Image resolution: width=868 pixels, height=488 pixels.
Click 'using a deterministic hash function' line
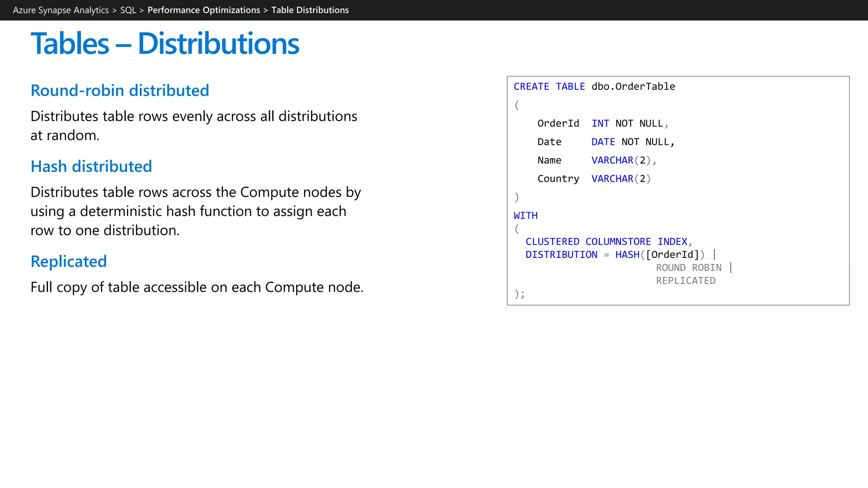point(188,211)
